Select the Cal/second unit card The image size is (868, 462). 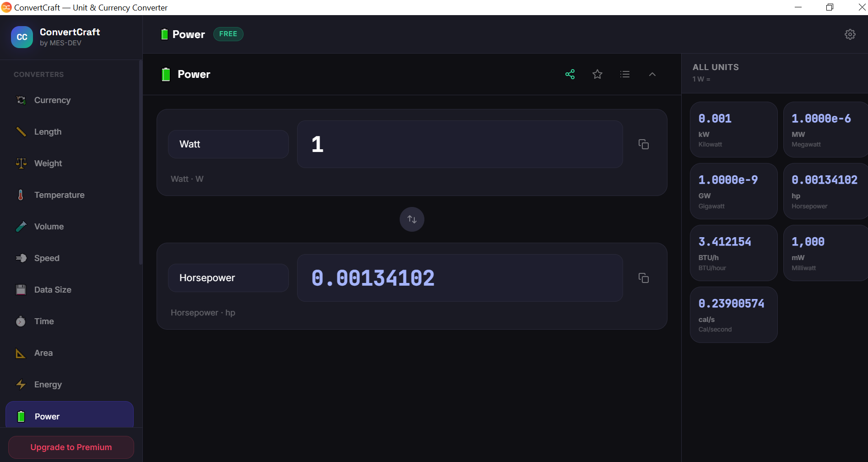733,315
